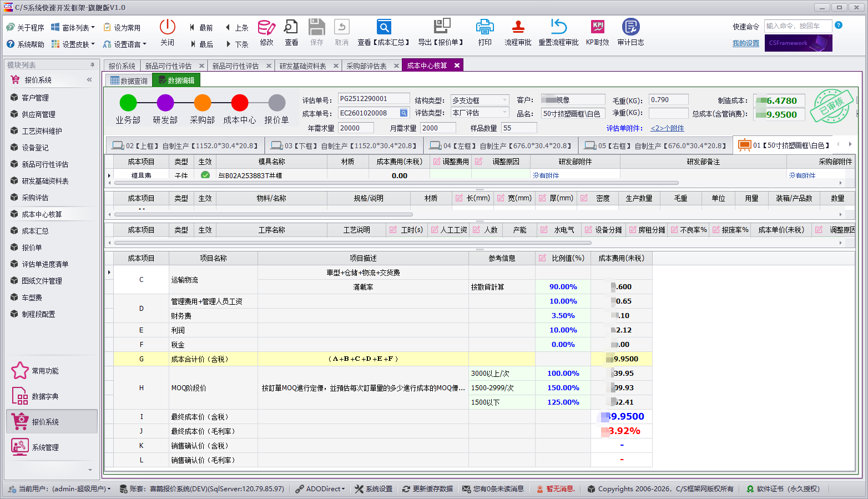Open ADODirect dropdown in status bar

pos(320,489)
